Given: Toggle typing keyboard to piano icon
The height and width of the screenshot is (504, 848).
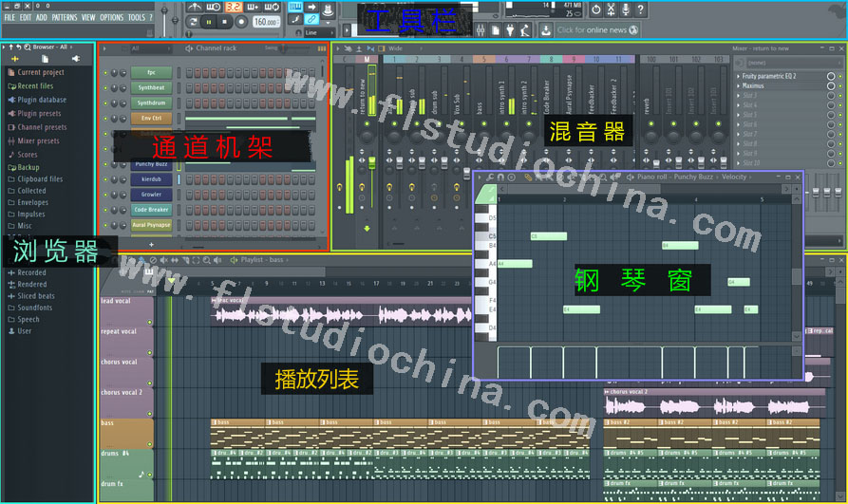Looking at the screenshot, I should point(295,7).
